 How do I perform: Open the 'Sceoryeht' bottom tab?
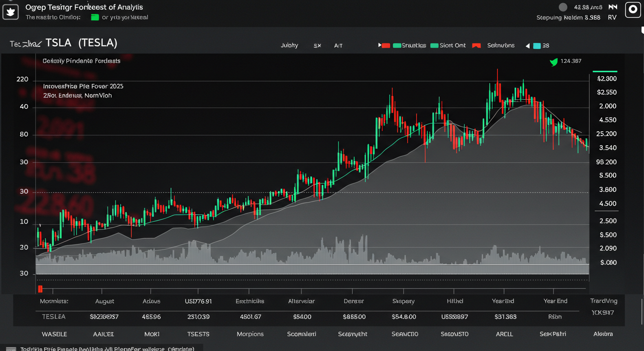353,334
